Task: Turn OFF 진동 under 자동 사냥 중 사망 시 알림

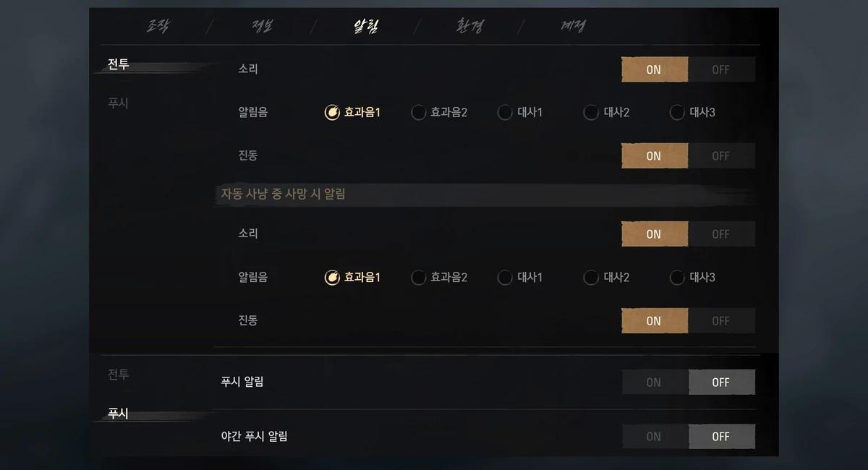Action: [721, 321]
